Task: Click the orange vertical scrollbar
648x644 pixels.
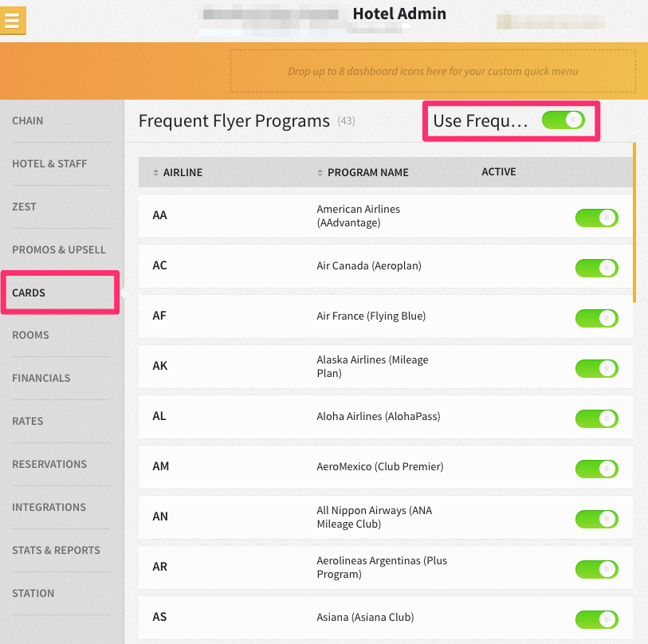Action: click(634, 222)
